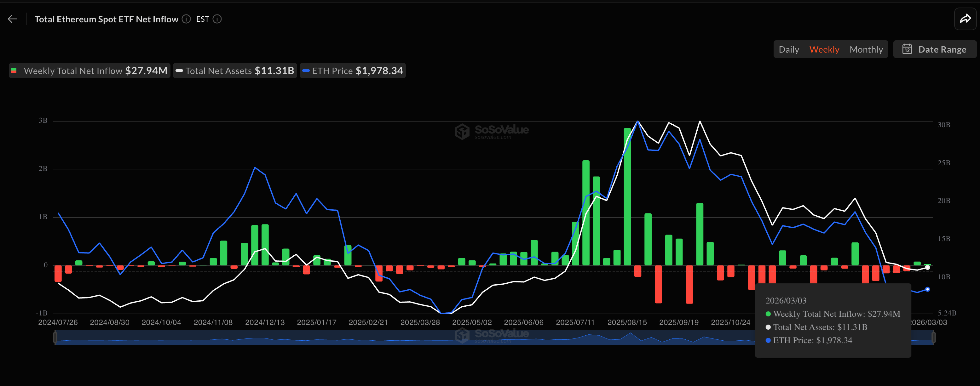Click the info icon beside the chart title
Viewport: 980px width, 386px height.
(x=186, y=19)
